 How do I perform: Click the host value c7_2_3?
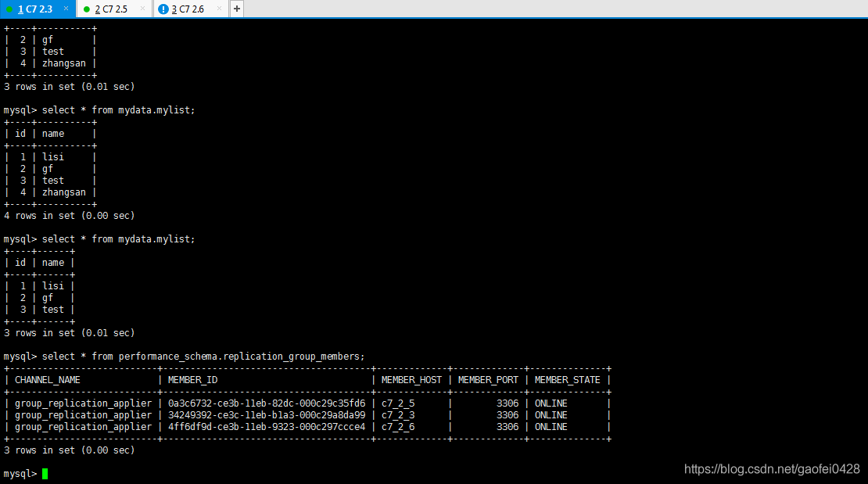[398, 414]
